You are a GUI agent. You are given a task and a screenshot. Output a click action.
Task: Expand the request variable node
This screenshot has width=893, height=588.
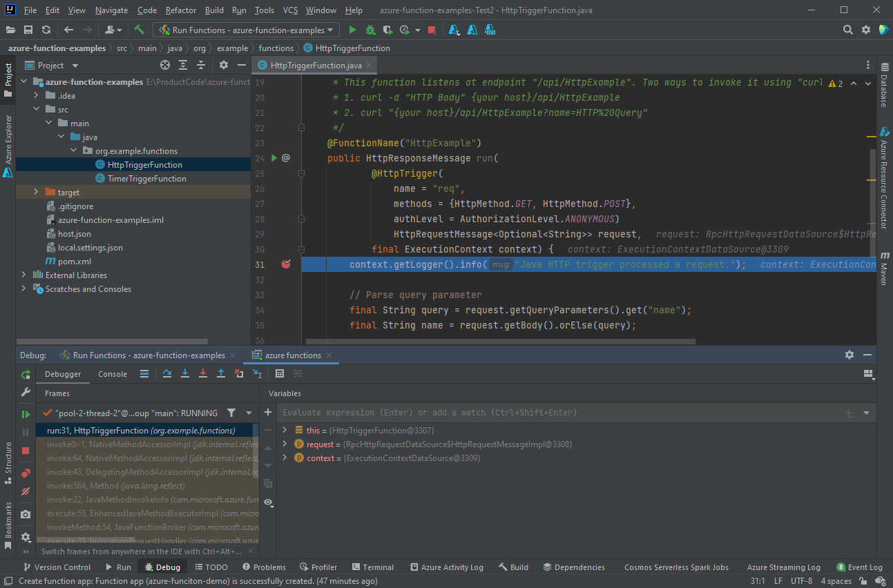tap(285, 444)
